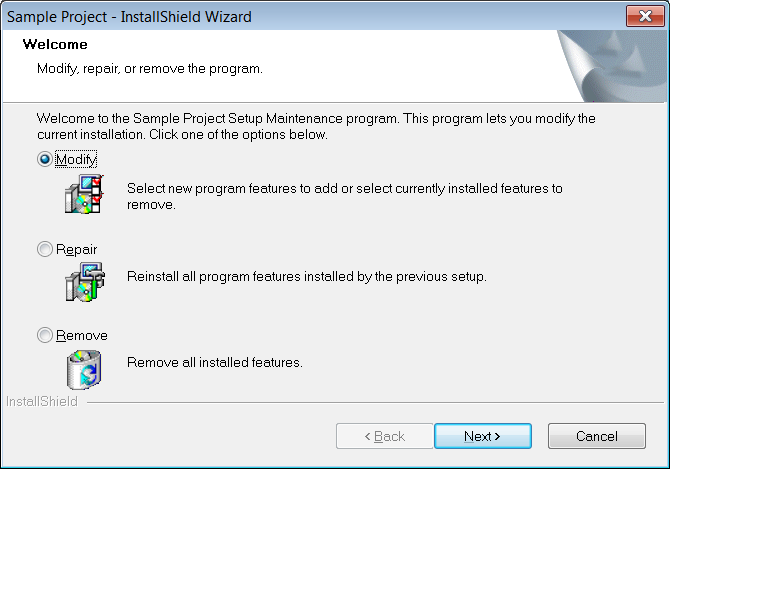Click the Next button
The height and width of the screenshot is (614, 768).
point(483,436)
